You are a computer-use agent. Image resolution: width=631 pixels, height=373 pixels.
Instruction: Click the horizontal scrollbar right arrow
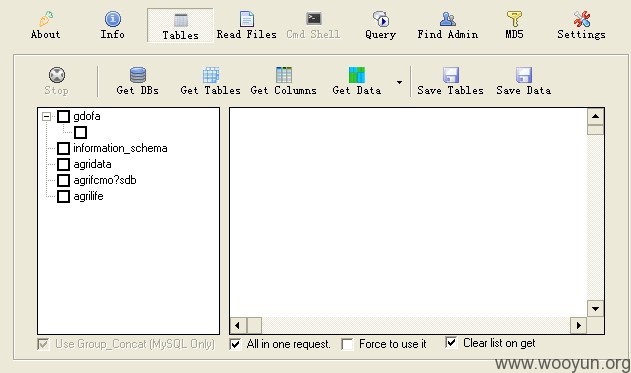click(579, 325)
